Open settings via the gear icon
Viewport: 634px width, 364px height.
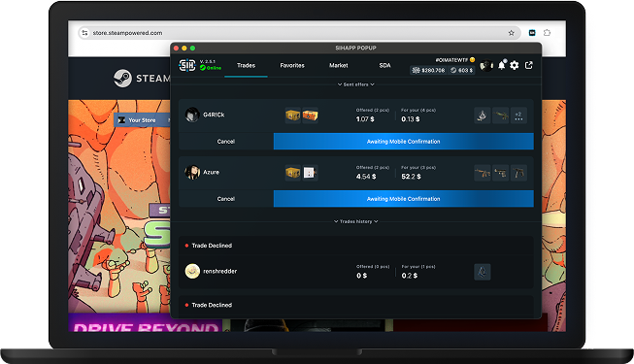(x=515, y=65)
